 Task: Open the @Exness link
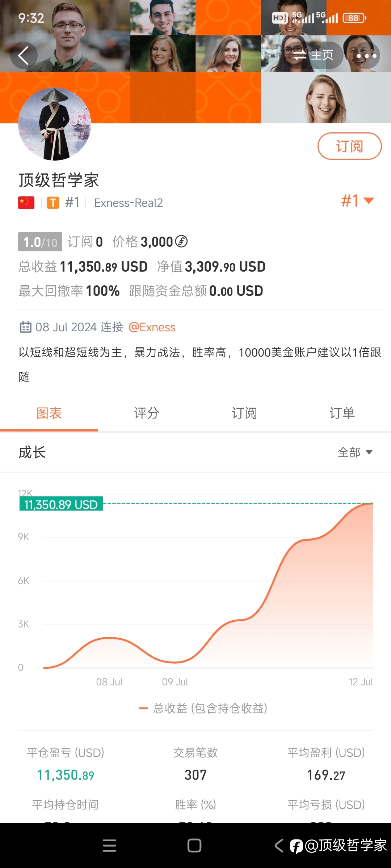click(x=152, y=327)
